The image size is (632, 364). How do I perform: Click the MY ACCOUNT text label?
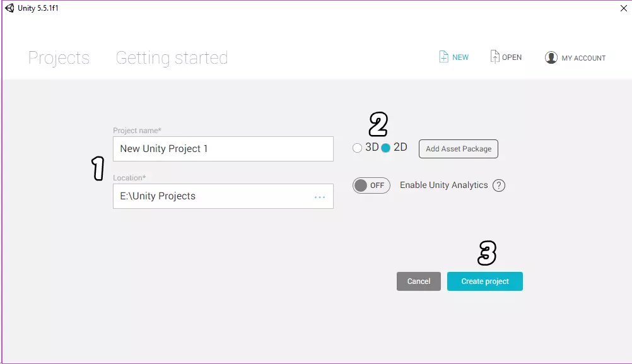click(583, 58)
